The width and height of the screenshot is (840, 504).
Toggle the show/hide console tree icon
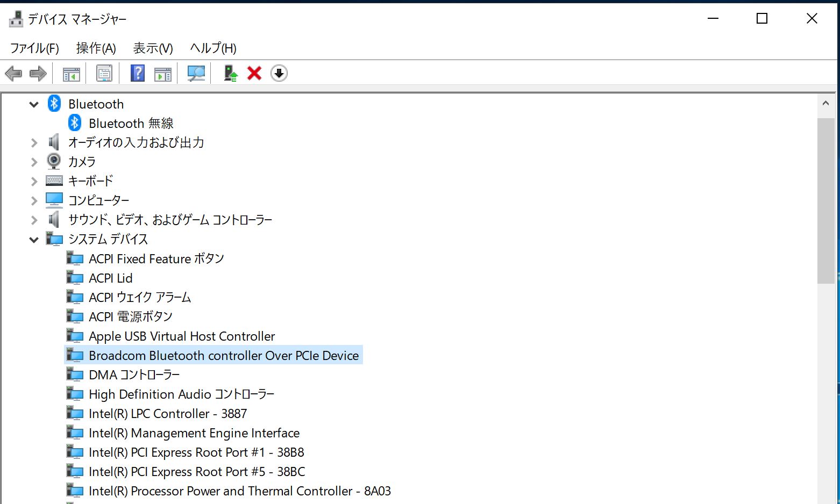(x=71, y=74)
